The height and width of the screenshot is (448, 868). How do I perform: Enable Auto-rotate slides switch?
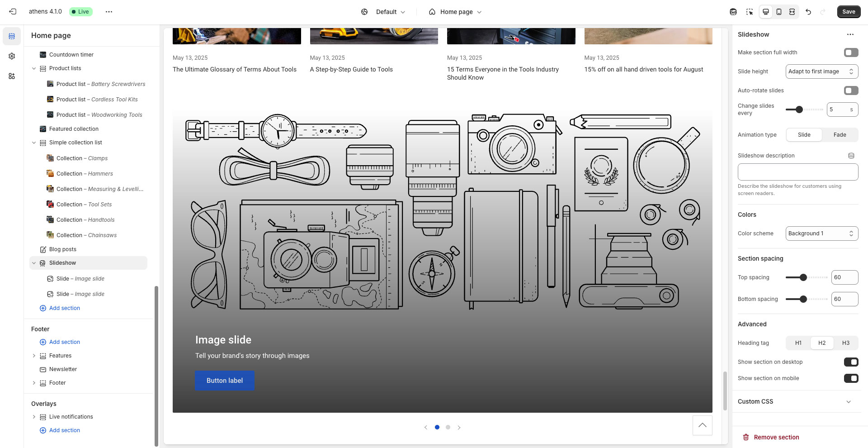[851, 91]
